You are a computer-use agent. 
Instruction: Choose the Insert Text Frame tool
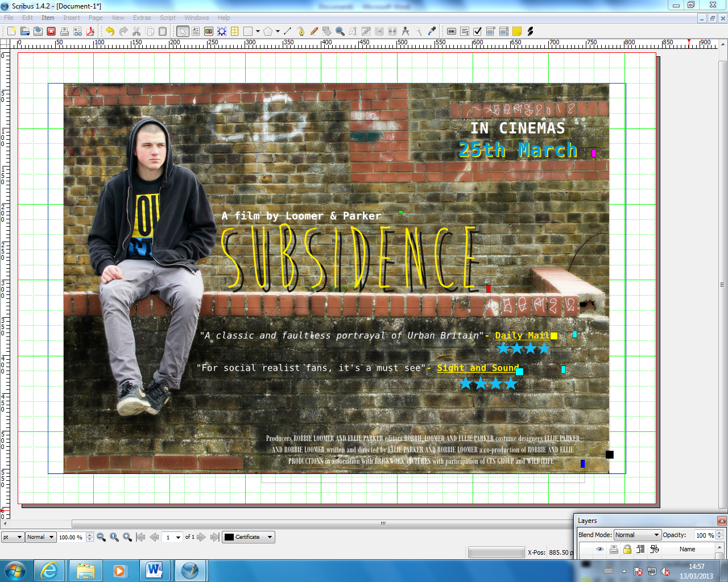[x=196, y=31]
